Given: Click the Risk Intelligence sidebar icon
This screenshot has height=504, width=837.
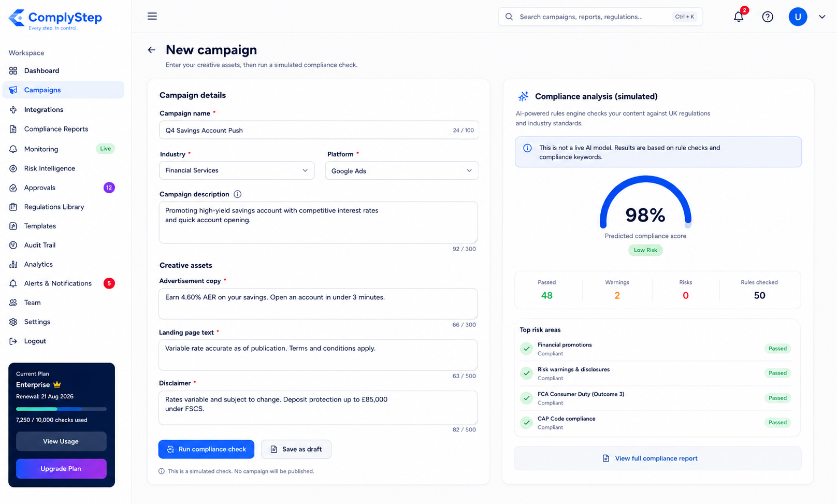Looking at the screenshot, I should click(13, 168).
